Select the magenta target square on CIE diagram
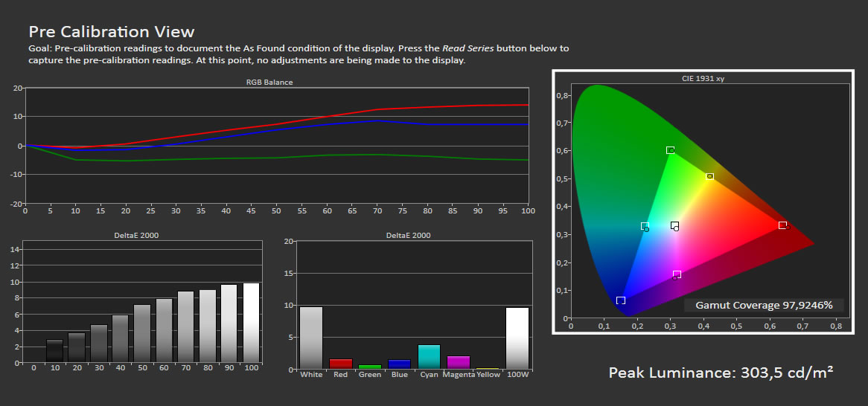The width and height of the screenshot is (868, 406). point(677,274)
